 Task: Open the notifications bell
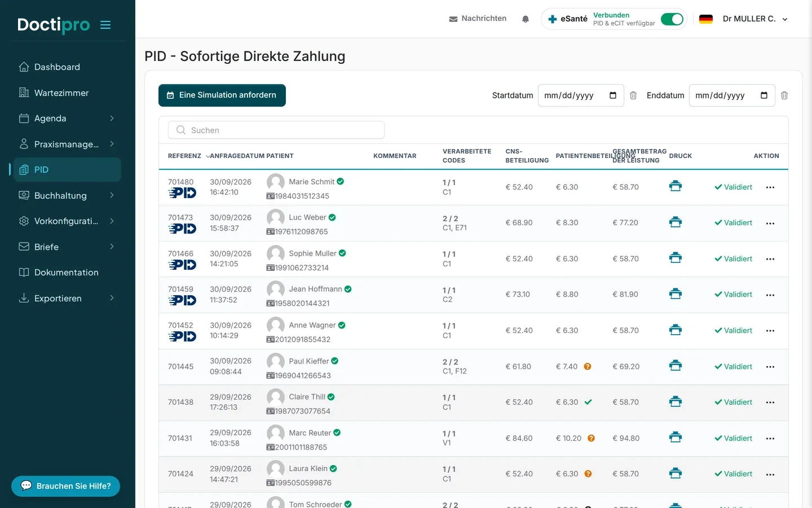(x=526, y=19)
